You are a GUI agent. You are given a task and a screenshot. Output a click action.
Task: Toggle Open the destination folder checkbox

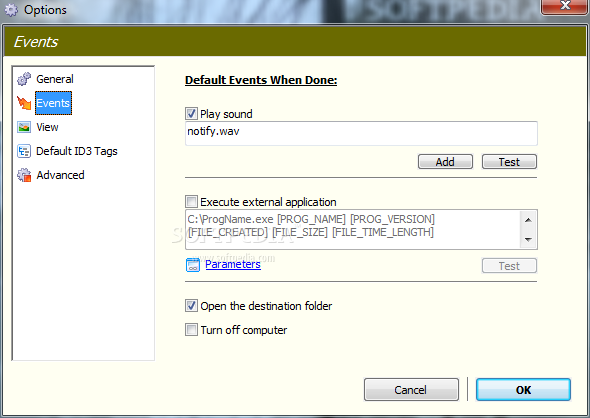point(191,306)
